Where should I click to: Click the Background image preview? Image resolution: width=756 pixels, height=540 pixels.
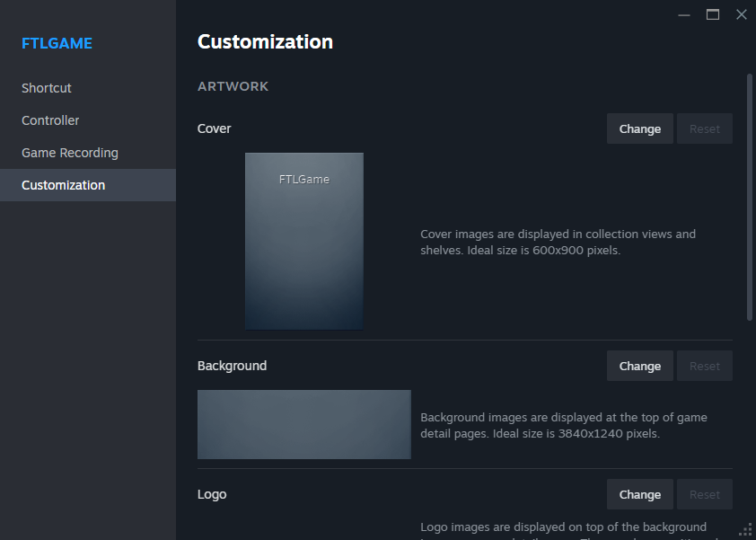(x=304, y=424)
